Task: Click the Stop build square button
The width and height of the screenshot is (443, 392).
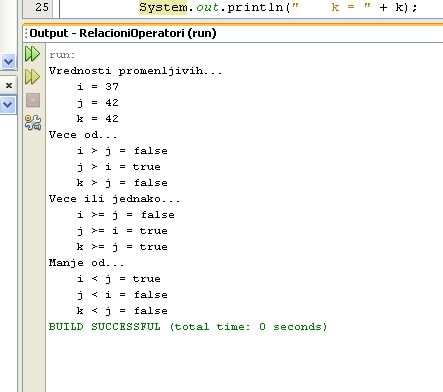Action: click(33, 100)
